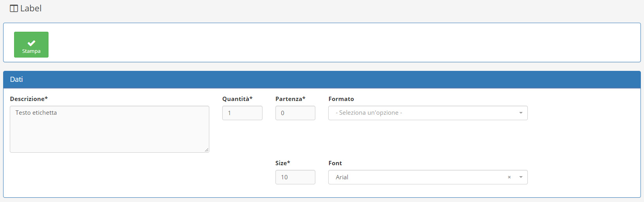Click the green Stampa print button
644x202 pixels.
coord(31,45)
